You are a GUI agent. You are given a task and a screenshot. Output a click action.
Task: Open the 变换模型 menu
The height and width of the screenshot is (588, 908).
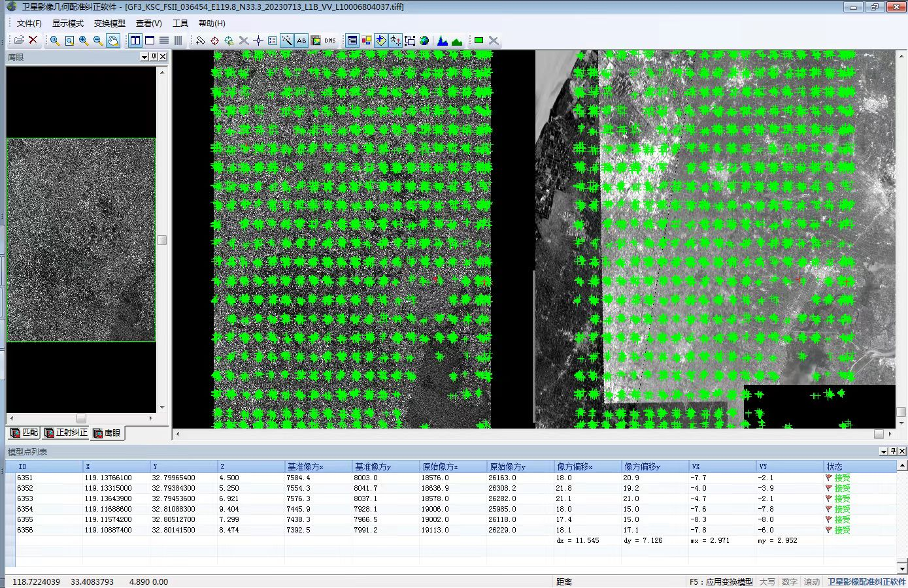109,23
